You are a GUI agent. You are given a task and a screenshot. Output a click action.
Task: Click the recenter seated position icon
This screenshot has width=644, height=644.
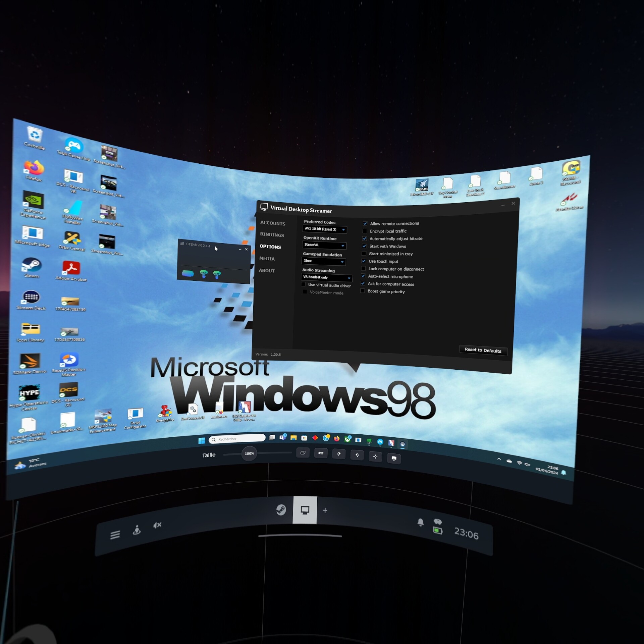tap(137, 530)
